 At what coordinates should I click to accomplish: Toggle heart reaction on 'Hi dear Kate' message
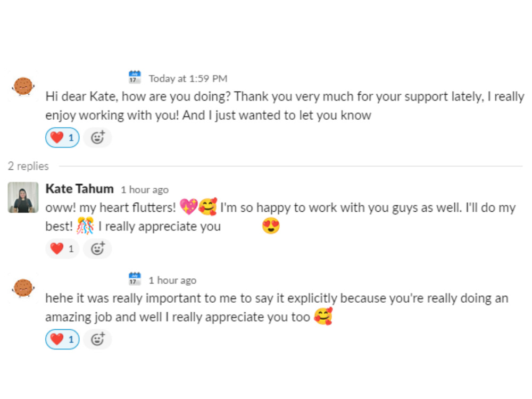coord(62,137)
